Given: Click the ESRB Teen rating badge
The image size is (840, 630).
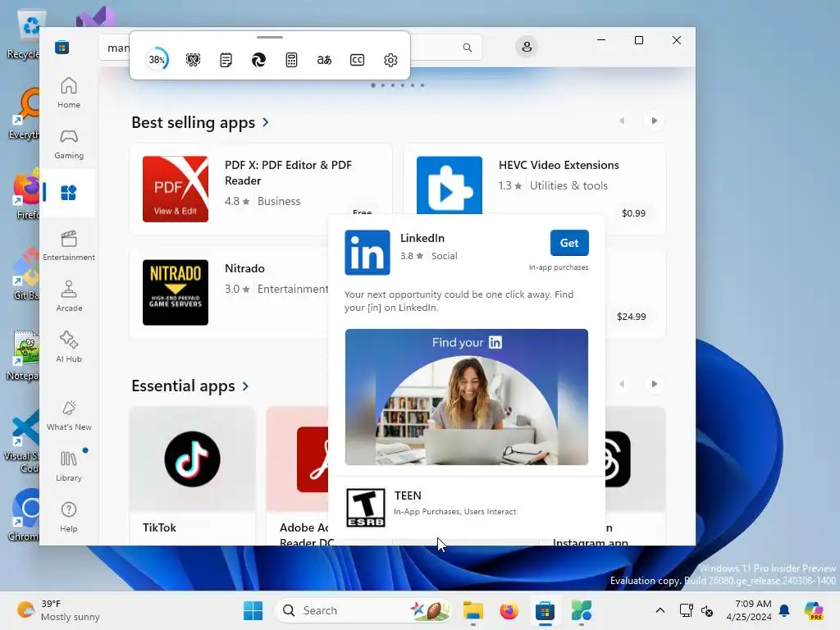Looking at the screenshot, I should 365,507.
